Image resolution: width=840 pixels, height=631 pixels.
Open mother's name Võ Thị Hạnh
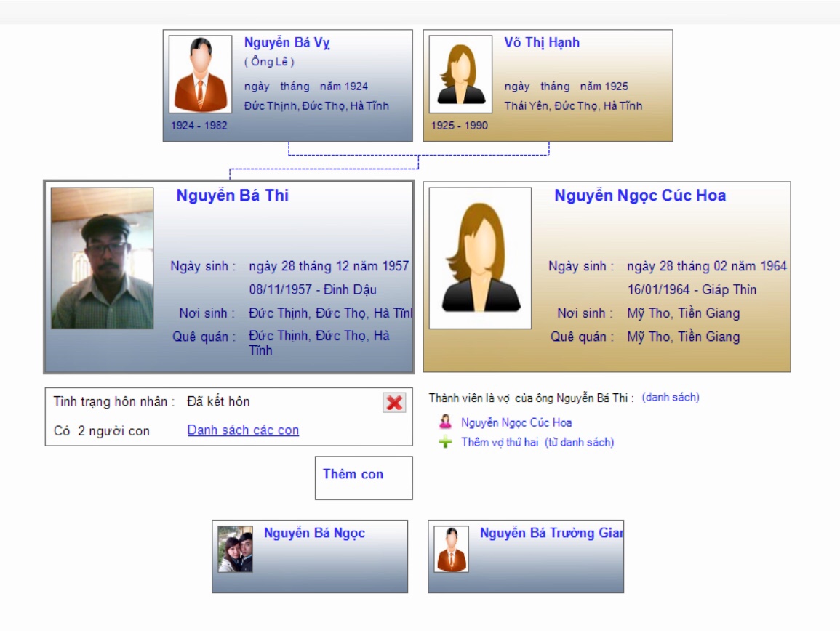pos(542,43)
